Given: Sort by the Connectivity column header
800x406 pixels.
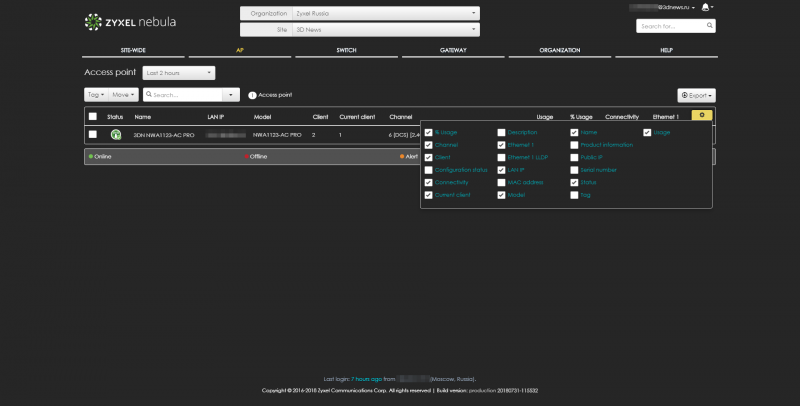Looking at the screenshot, I should click(622, 117).
